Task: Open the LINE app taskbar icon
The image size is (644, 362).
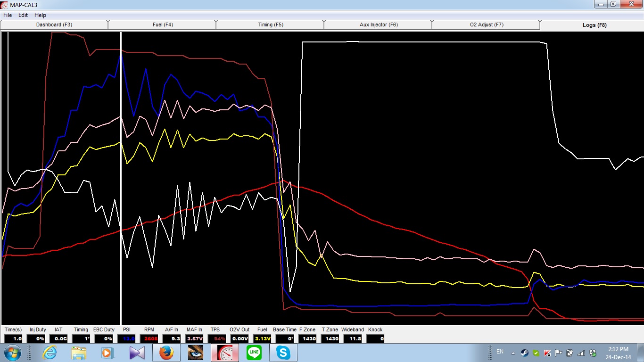Action: coord(254,353)
